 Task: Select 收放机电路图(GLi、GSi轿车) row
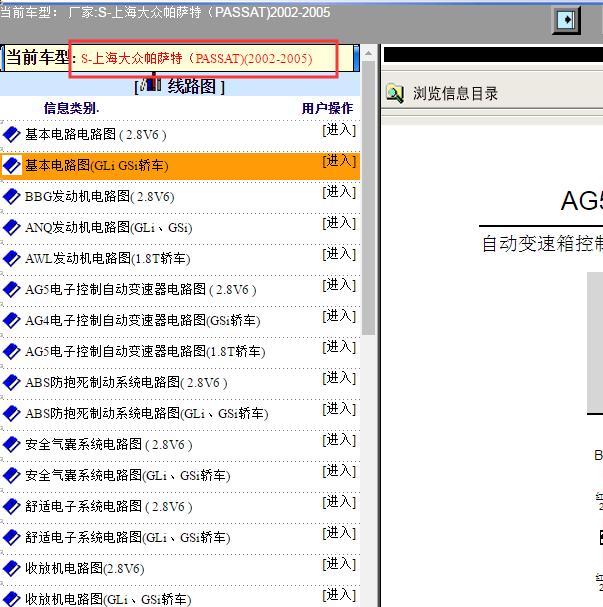[x=180, y=597]
